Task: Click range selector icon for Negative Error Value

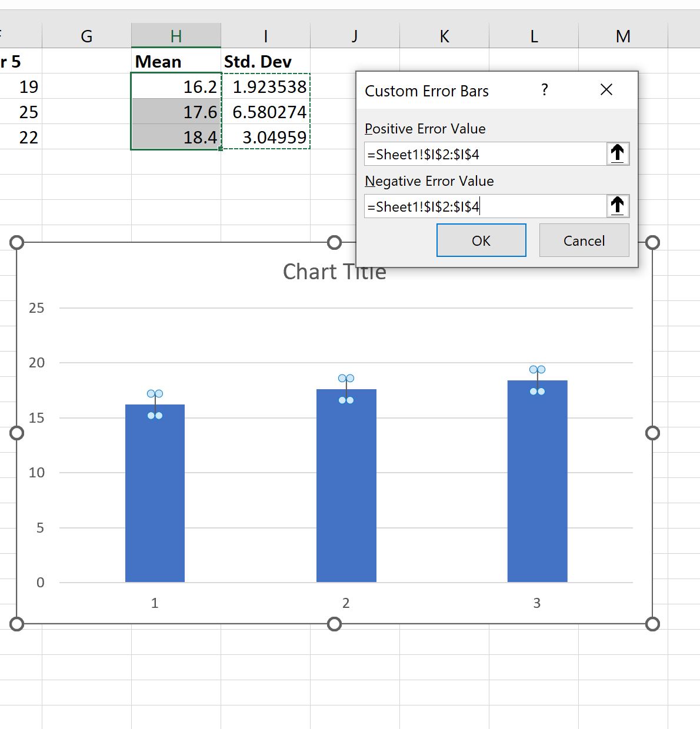Action: point(617,206)
